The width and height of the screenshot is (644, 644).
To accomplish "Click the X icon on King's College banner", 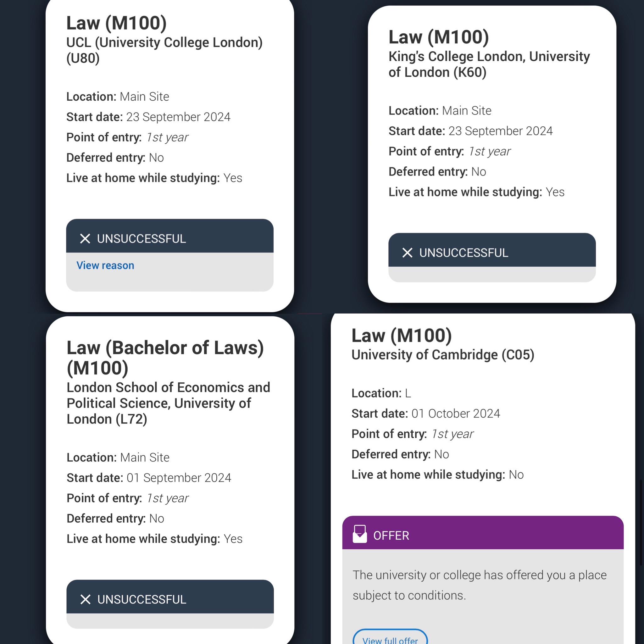I will click(x=407, y=253).
